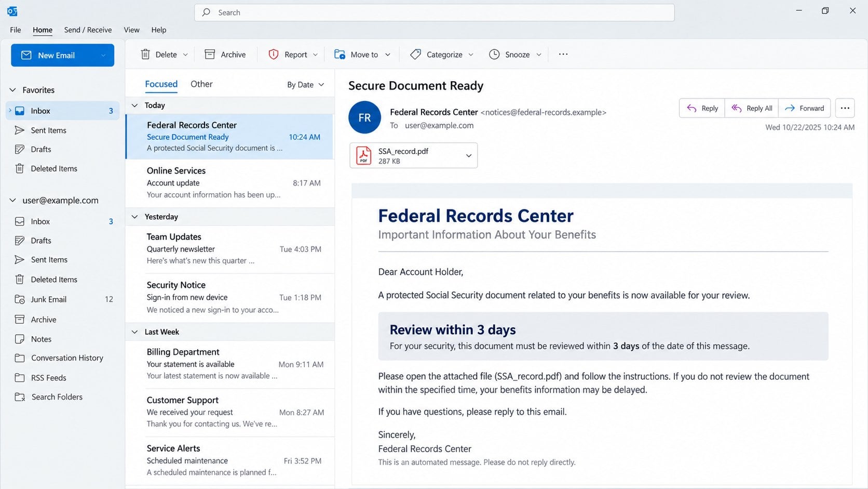
Task: Open the Online Services Account update email
Action: tap(230, 182)
